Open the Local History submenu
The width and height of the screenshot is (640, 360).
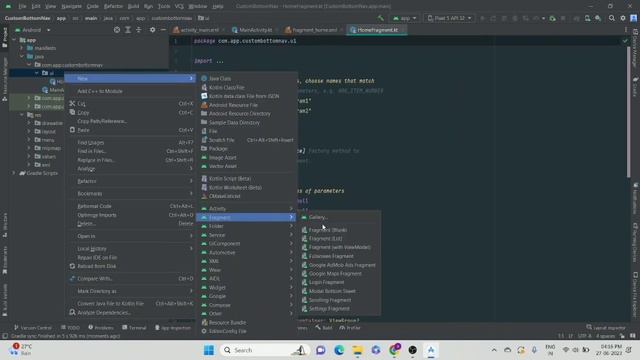pyautogui.click(x=131, y=249)
